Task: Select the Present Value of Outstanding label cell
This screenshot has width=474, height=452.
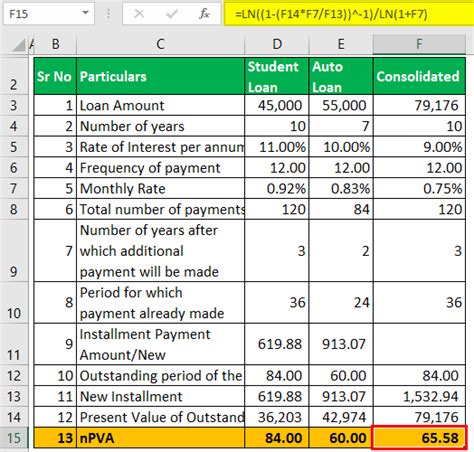Action: click(160, 417)
